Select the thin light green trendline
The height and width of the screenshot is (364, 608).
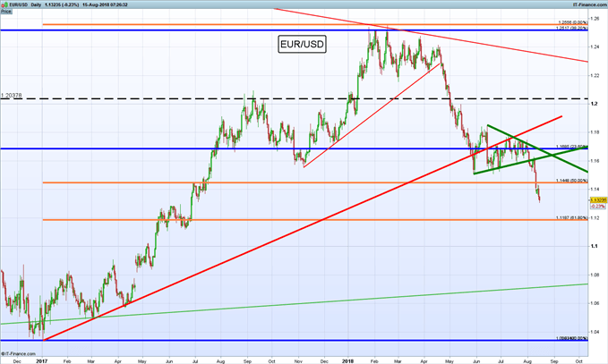pos(294,304)
